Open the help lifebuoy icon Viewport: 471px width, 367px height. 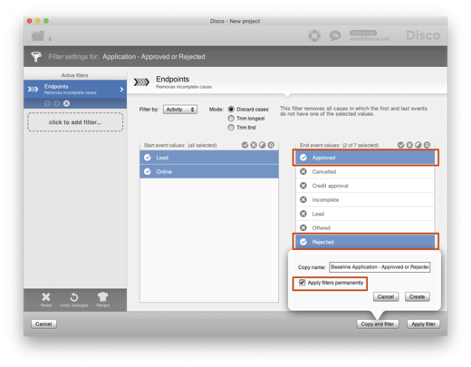[x=314, y=35]
